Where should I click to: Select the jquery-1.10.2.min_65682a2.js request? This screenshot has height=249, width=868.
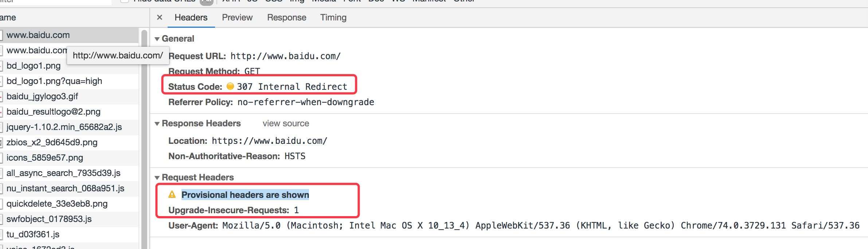click(64, 127)
